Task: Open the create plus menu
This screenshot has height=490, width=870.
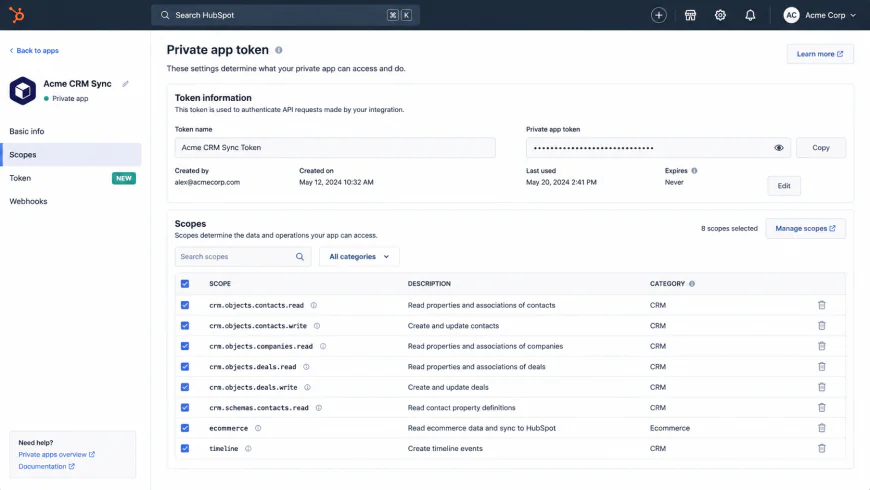Action: [659, 15]
